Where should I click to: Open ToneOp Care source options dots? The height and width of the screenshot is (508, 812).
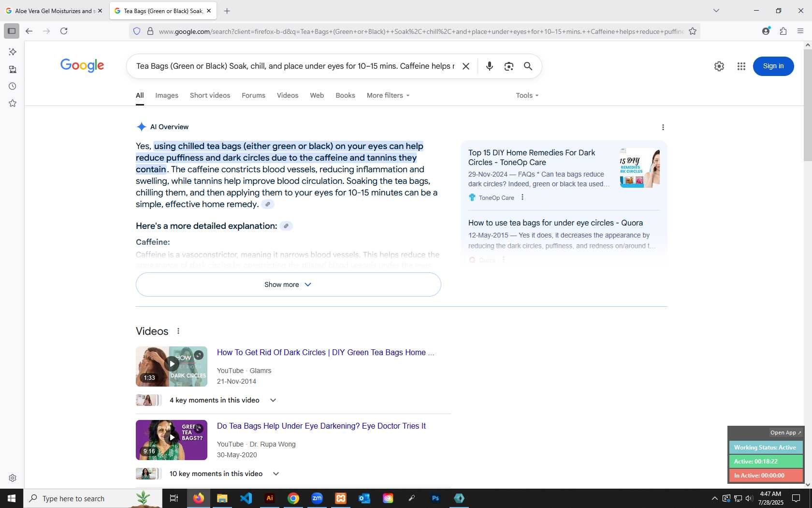pyautogui.click(x=522, y=197)
